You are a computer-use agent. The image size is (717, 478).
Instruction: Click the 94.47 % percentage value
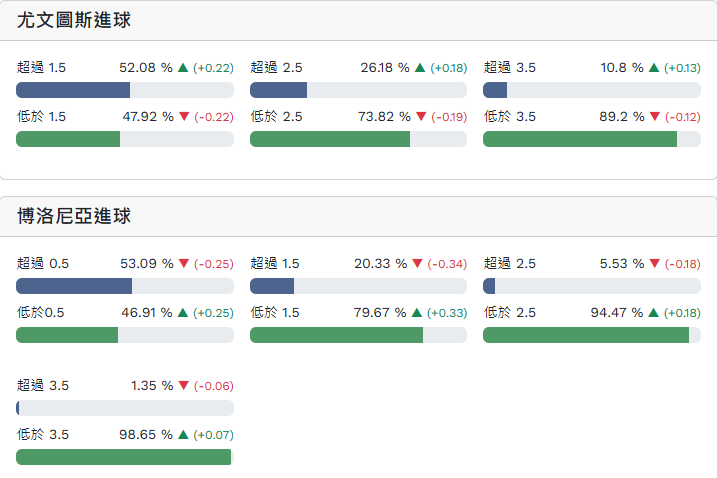pos(616,313)
